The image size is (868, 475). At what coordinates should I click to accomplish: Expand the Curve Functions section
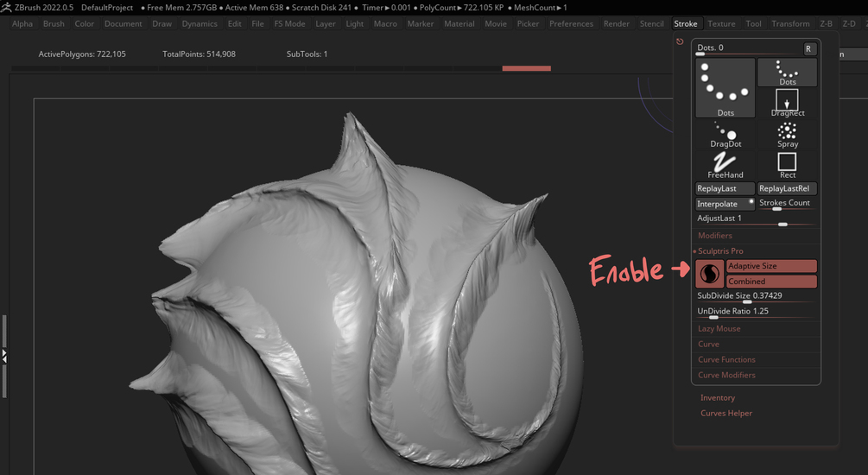click(x=726, y=359)
